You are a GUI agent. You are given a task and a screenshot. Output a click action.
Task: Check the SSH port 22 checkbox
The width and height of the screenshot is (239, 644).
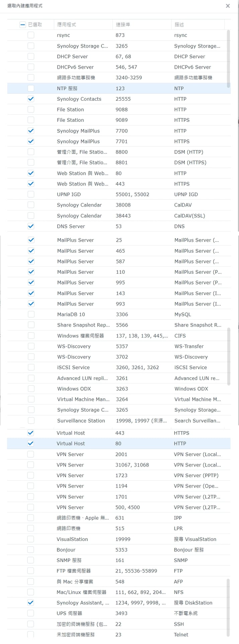30,624
